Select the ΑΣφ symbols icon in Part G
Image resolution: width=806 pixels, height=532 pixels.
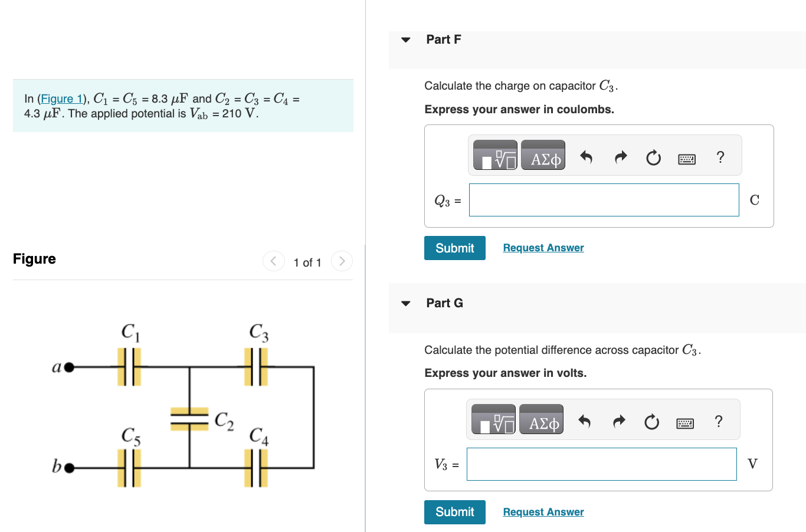[x=541, y=419]
